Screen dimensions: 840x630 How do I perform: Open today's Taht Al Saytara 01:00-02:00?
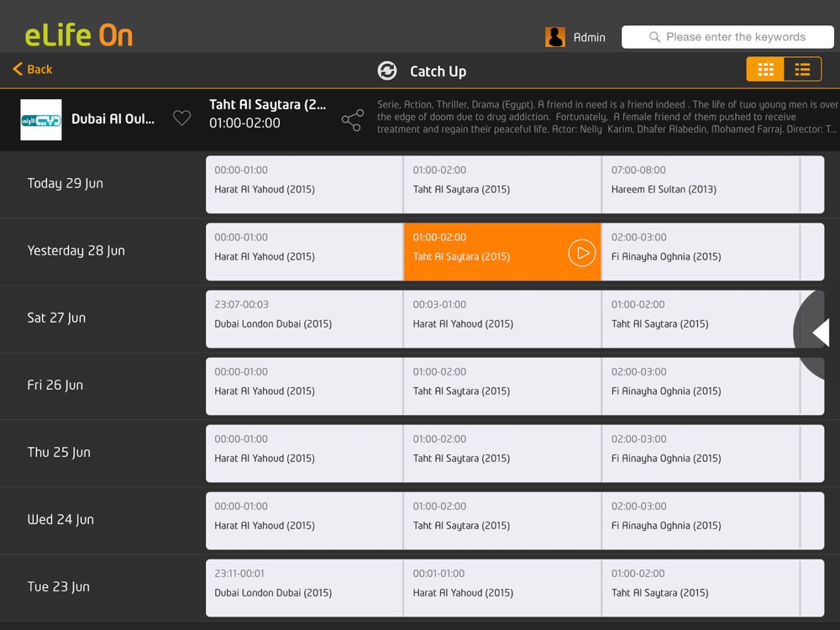502,184
